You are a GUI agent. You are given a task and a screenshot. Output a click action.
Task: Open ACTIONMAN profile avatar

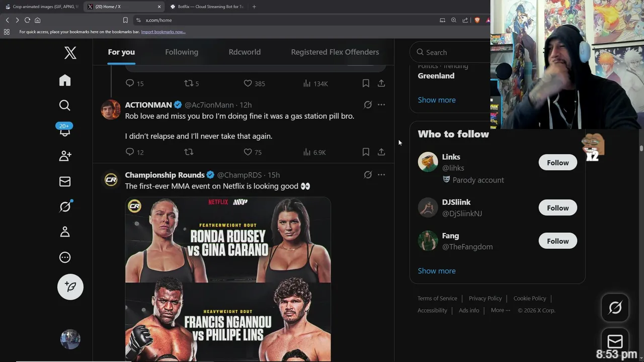pyautogui.click(x=111, y=110)
